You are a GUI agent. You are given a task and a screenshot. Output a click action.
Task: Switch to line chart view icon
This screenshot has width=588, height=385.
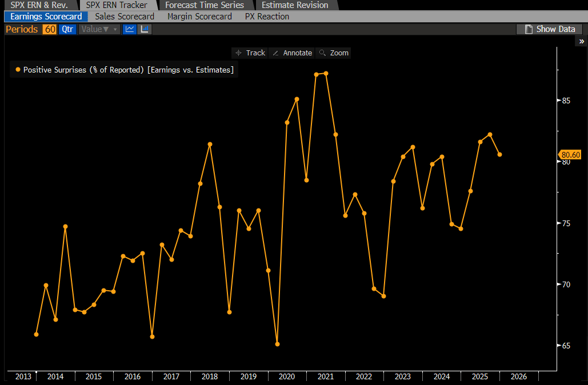130,29
